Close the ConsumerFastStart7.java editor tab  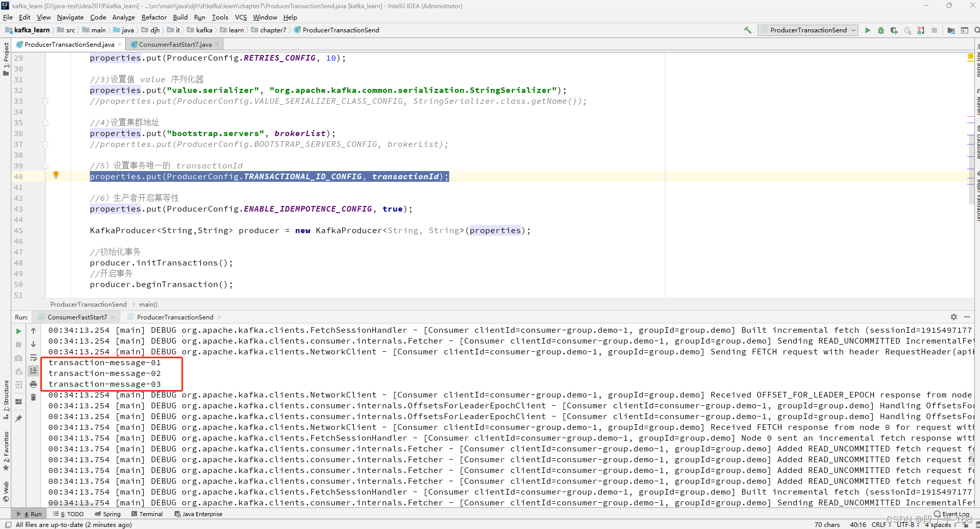point(217,44)
